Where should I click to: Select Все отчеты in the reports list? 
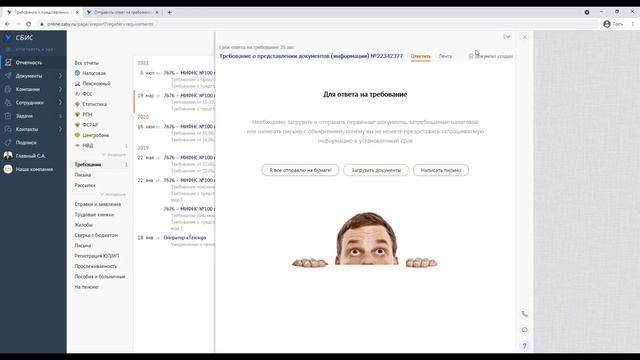tap(87, 63)
